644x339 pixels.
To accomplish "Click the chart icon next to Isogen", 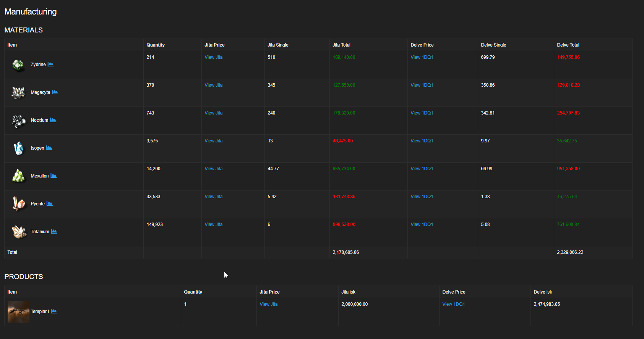I will (x=49, y=148).
